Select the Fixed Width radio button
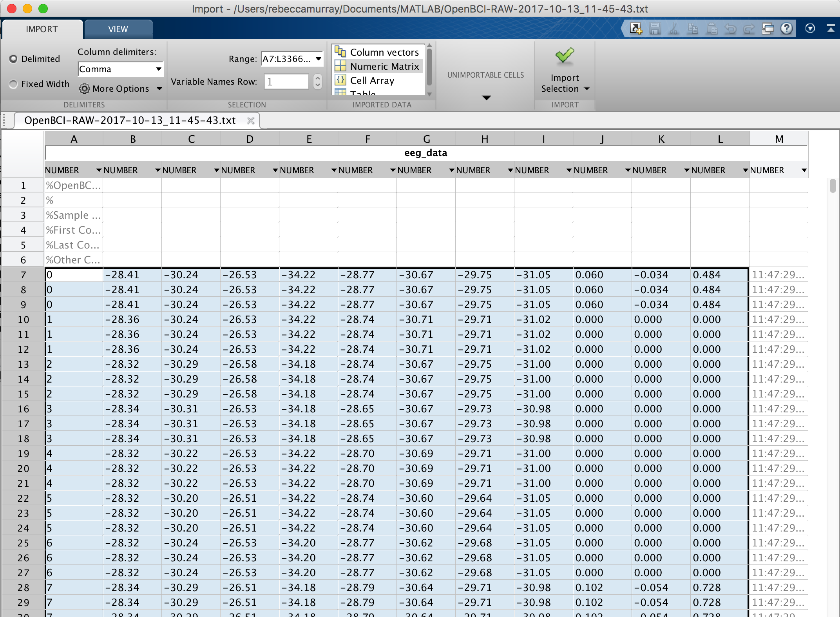Image resolution: width=840 pixels, height=617 pixels. pos(14,84)
